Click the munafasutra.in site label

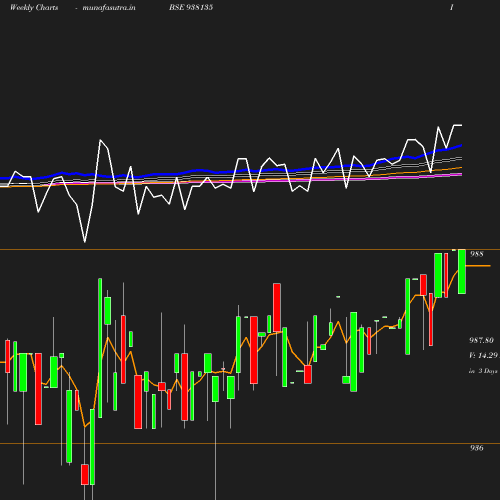pyautogui.click(x=109, y=8)
